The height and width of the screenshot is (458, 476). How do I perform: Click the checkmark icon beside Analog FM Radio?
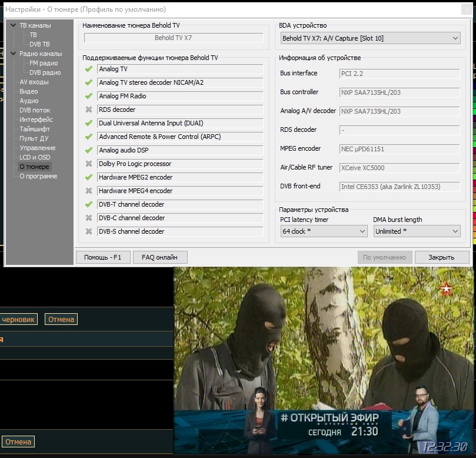pos(89,96)
